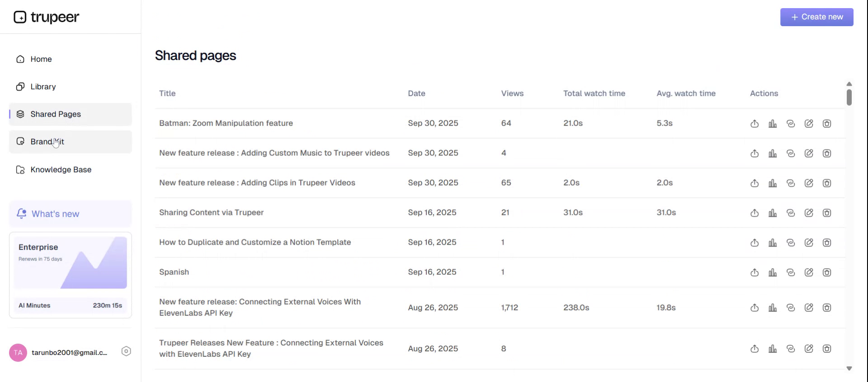
Task: Edit the Adding Custom Music page
Action: (x=809, y=154)
